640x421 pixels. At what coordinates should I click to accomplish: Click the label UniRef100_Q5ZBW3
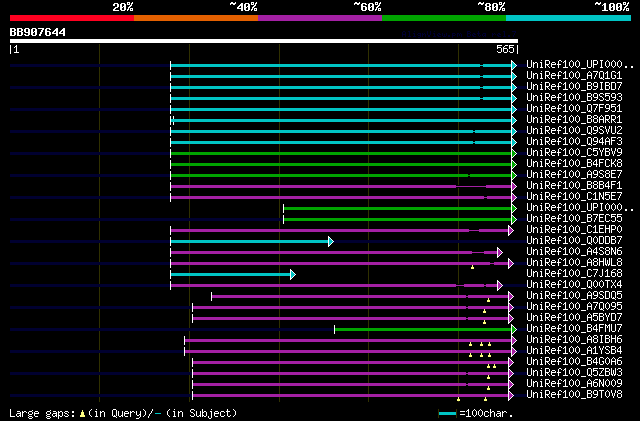coord(574,373)
